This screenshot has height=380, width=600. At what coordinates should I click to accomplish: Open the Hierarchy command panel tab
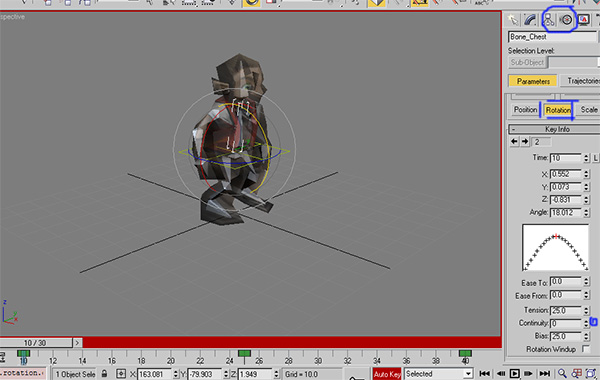pyautogui.click(x=548, y=20)
